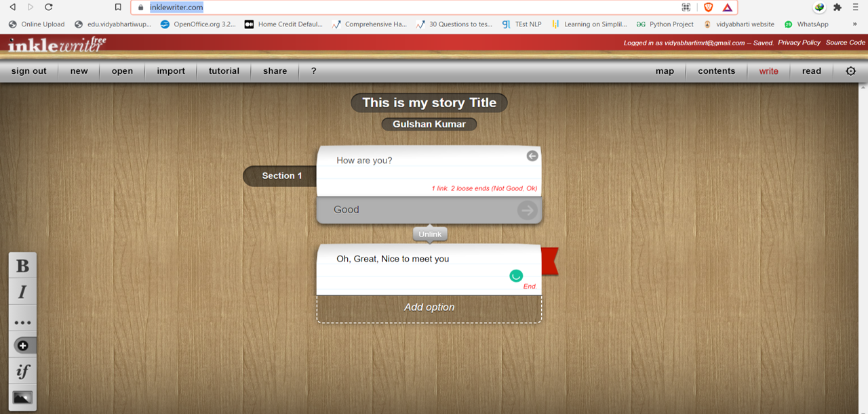Image resolution: width=868 pixels, height=414 pixels.
Task: Open the contents view
Action: point(716,71)
